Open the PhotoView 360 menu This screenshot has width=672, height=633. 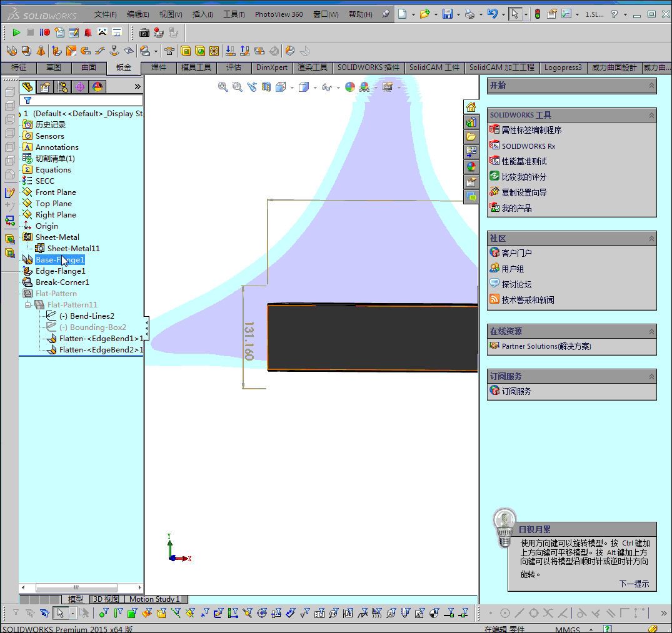coord(279,14)
